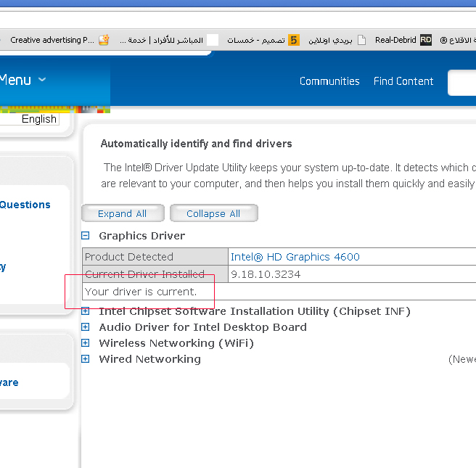Screen dimensions: 476x468
Task: Click the Audio Driver for Intel Desktop Board heading
Action: coord(202,327)
